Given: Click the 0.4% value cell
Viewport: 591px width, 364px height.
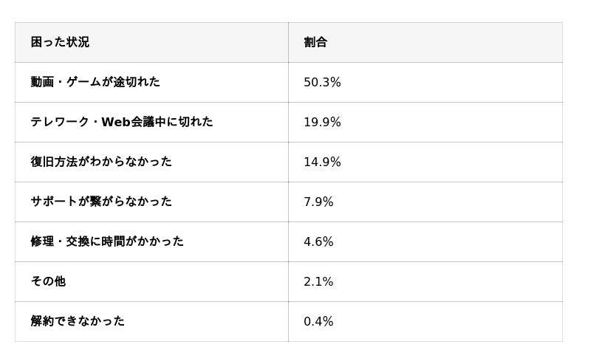Looking at the screenshot, I should tap(318, 322).
